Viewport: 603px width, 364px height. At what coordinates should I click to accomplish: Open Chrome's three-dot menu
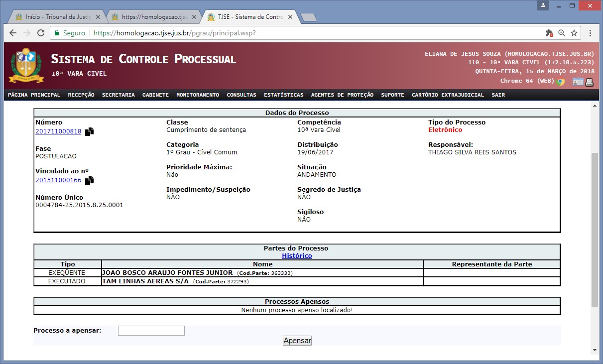coord(590,33)
